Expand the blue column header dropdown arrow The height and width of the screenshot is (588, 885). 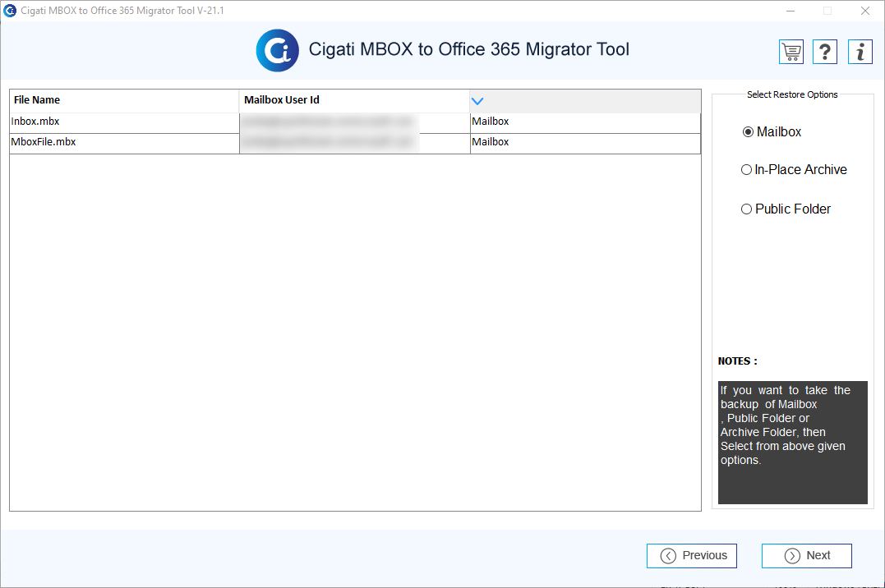tap(477, 101)
